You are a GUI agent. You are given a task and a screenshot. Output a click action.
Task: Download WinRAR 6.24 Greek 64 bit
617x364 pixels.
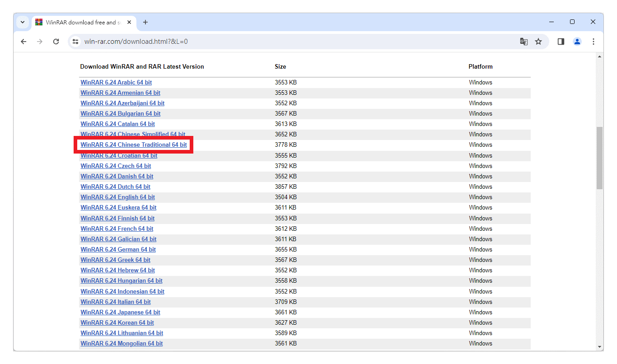pyautogui.click(x=116, y=260)
